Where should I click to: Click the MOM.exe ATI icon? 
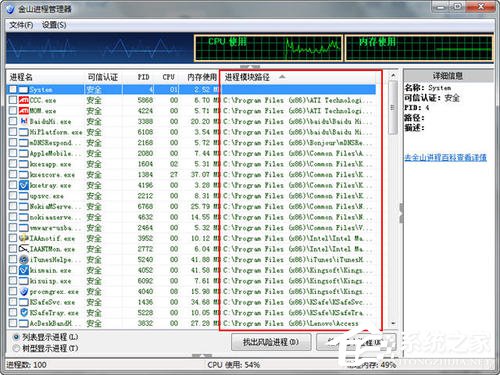(x=24, y=111)
